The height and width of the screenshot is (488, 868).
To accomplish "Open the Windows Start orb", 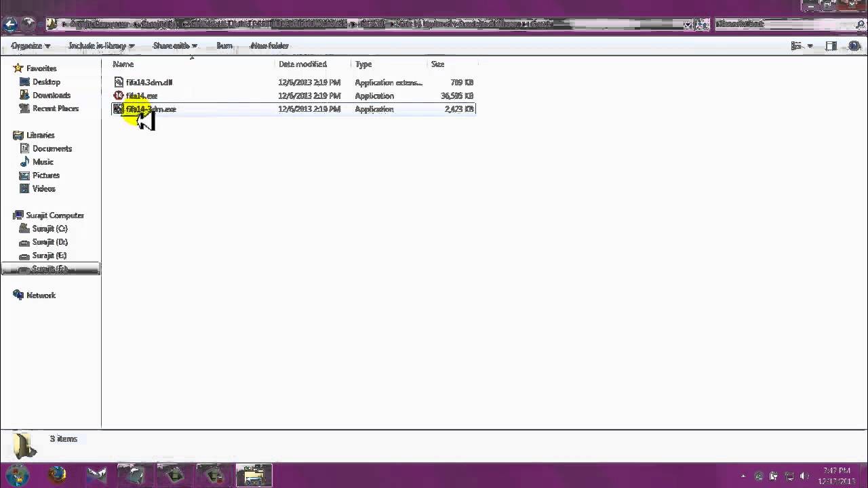I will 17,476.
